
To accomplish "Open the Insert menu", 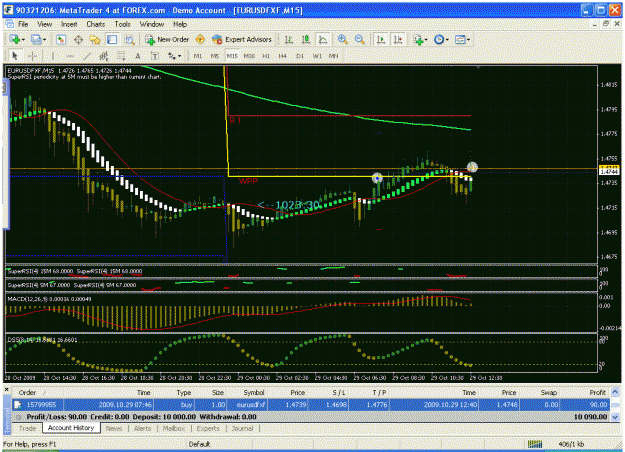I will click(69, 24).
